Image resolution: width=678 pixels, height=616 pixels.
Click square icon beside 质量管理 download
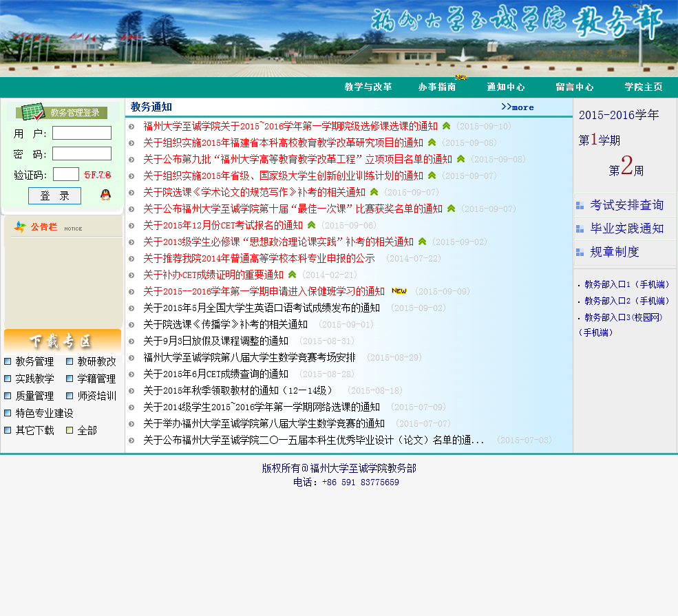[x=8, y=396]
